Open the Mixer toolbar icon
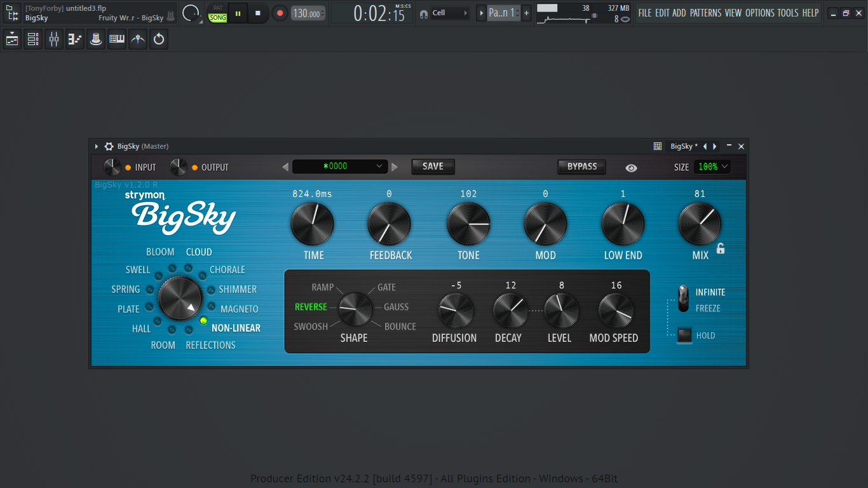 pos(54,40)
